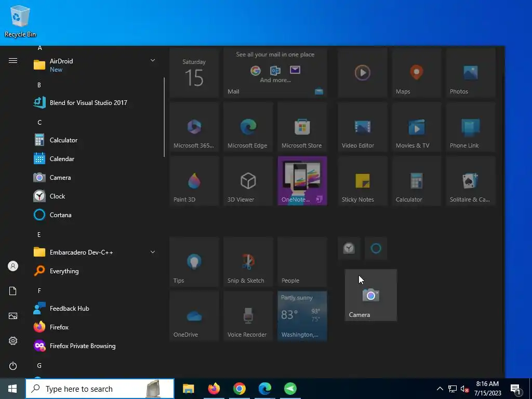Launch Firefox from the app list
This screenshot has width=532, height=399.
[95, 327]
